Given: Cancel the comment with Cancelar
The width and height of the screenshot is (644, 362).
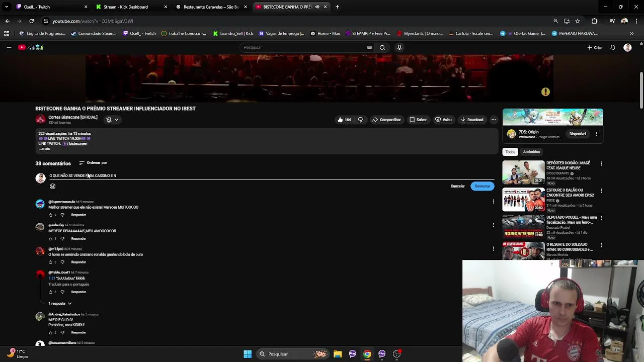Looking at the screenshot, I should click(x=457, y=186).
